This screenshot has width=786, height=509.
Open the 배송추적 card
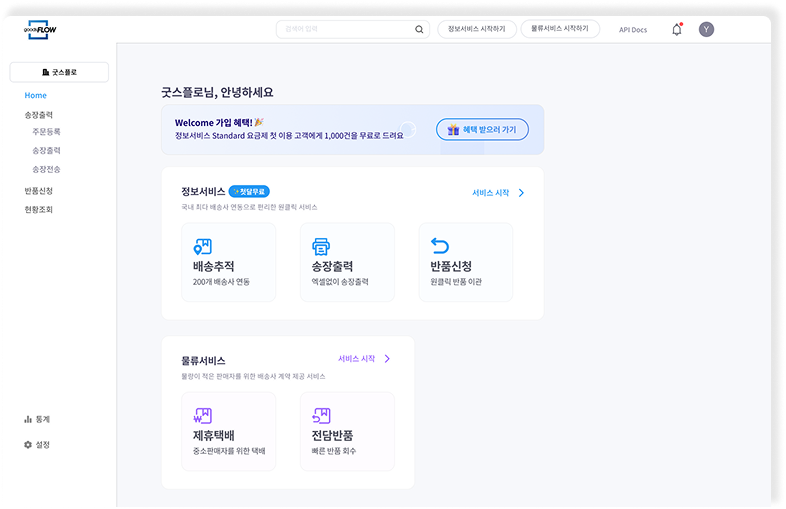pos(229,262)
